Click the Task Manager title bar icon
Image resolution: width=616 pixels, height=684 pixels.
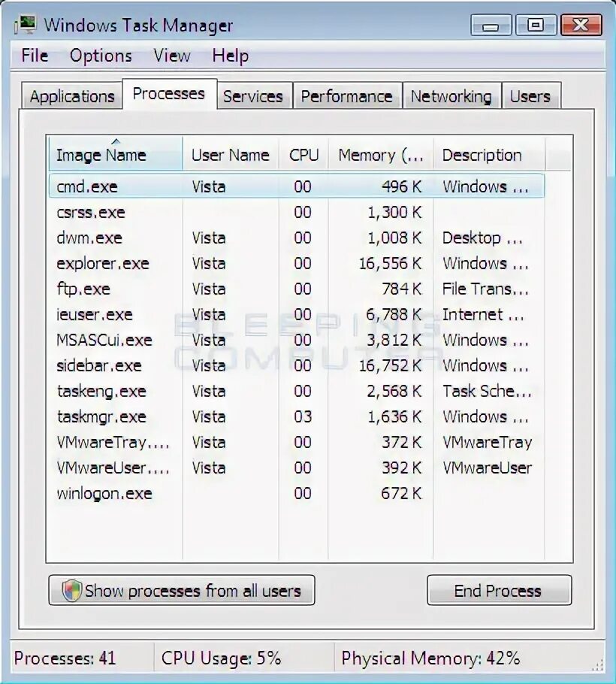click(x=26, y=25)
